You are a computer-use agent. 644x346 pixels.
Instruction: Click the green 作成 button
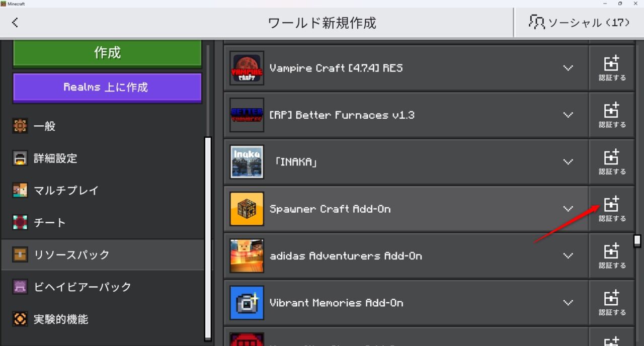tap(107, 53)
